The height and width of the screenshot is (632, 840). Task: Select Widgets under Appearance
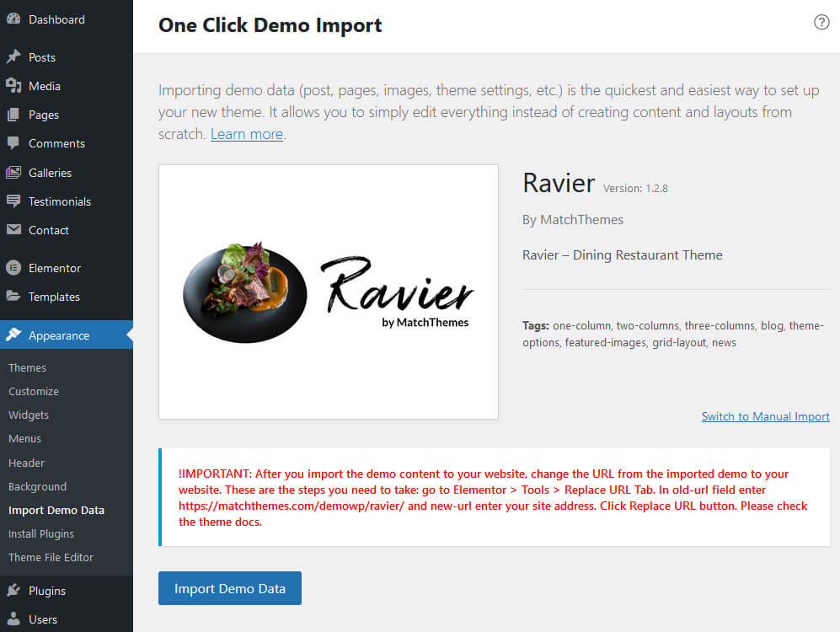click(29, 415)
